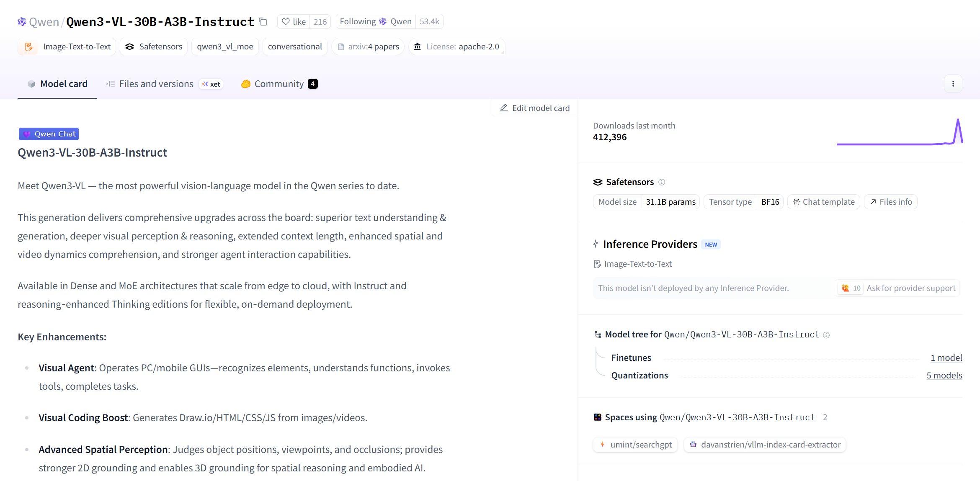This screenshot has height=481, width=980.
Task: Click the License apache-2.0 tag
Action: pyautogui.click(x=457, y=46)
